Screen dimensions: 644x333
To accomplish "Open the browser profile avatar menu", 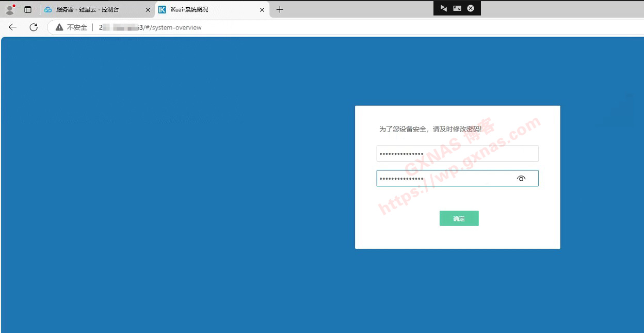I will coord(9,9).
